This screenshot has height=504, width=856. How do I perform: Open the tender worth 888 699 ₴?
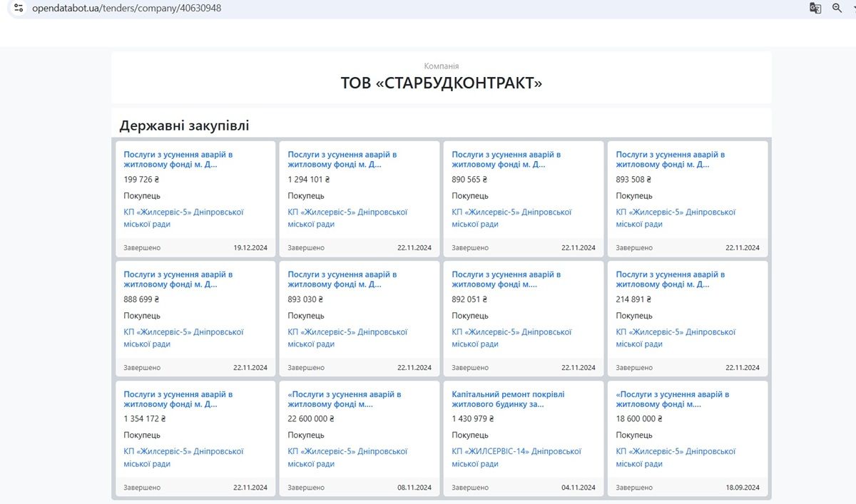click(x=195, y=279)
